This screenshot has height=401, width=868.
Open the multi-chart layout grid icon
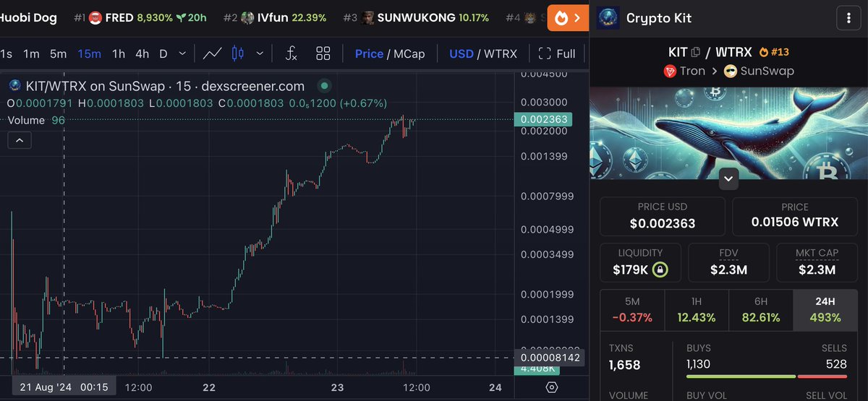[x=323, y=53]
